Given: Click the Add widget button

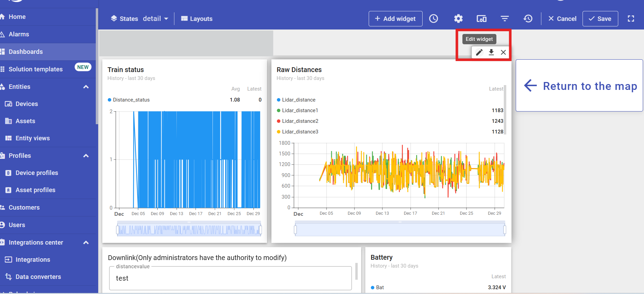Looking at the screenshot, I should [395, 19].
